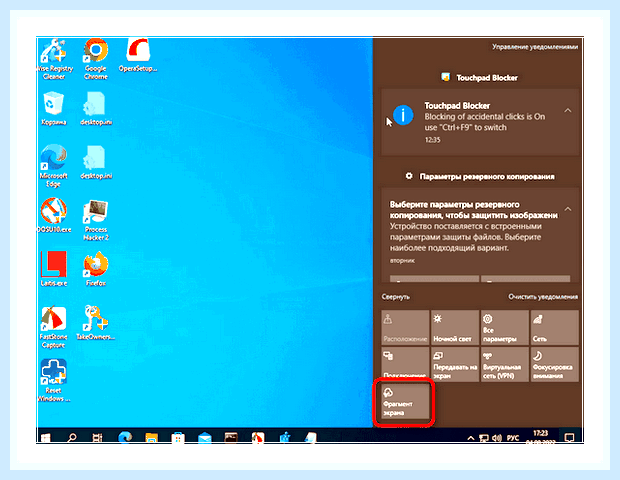Select the Labis.exe desktop icon

[54, 269]
